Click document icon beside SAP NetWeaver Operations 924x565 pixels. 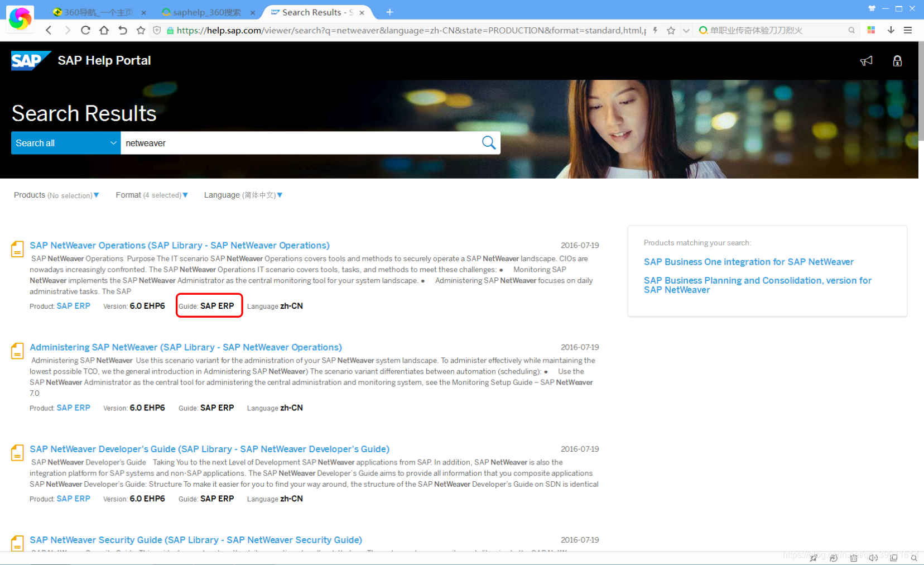click(17, 249)
